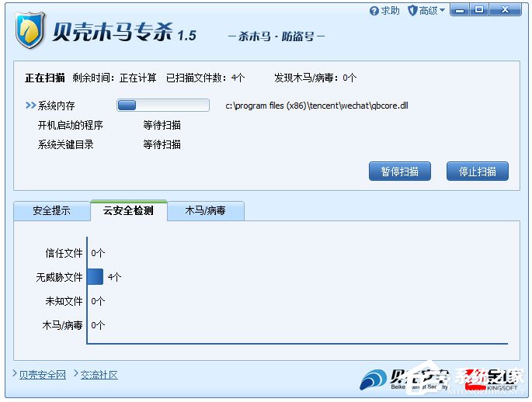
Task: Open the 贝壳安全网 link
Action: 43,375
